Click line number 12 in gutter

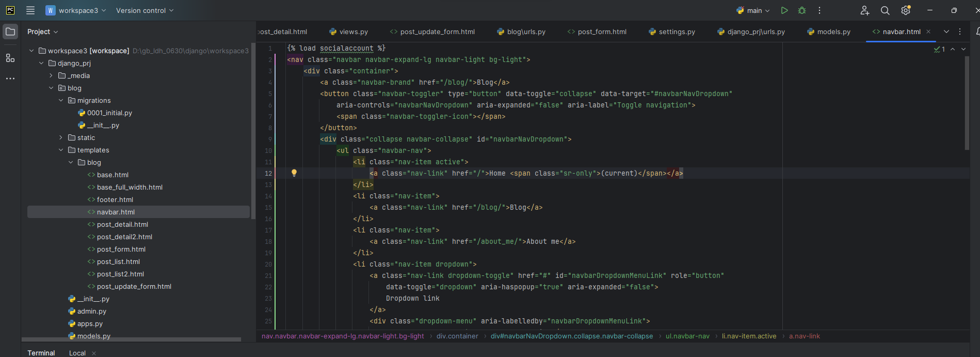tap(268, 173)
